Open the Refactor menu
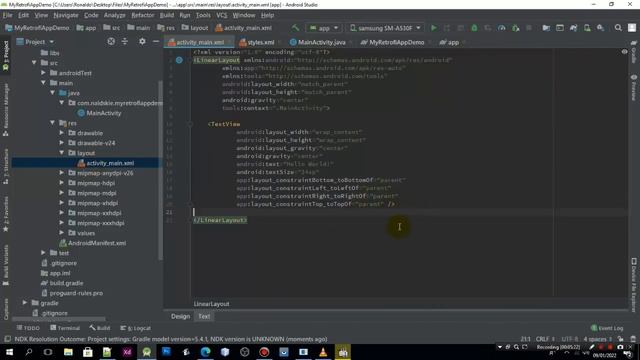Screen dimensions: 640x360 [x=142, y=15]
